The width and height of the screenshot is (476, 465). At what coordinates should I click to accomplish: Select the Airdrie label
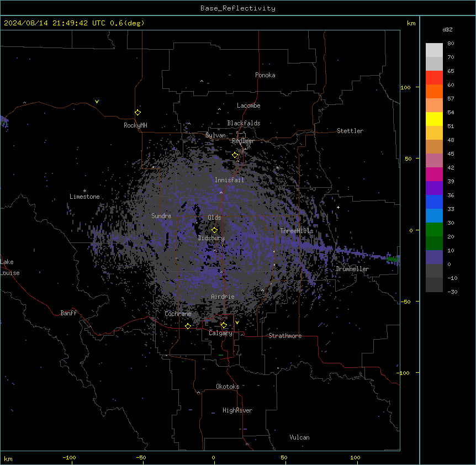[223, 297]
